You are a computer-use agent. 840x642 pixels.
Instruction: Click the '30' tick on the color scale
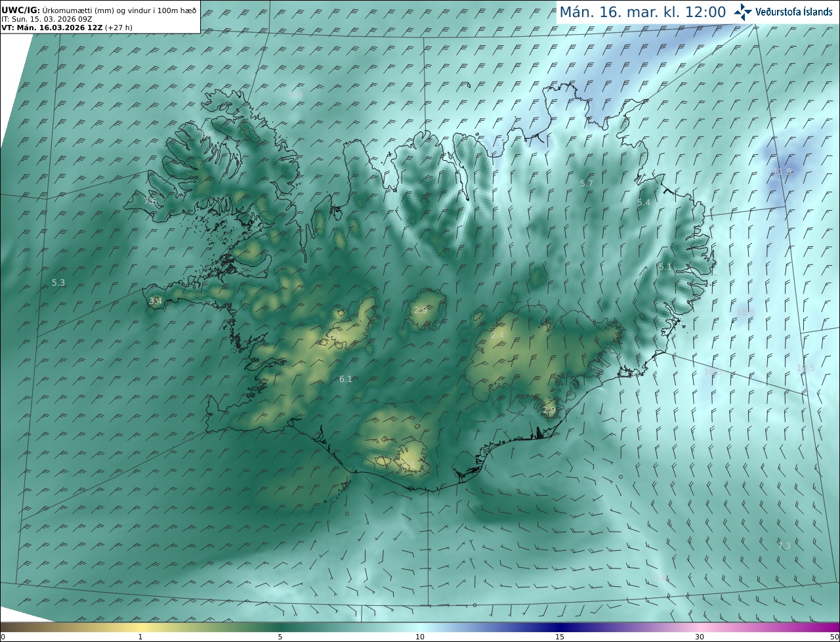[700, 637]
